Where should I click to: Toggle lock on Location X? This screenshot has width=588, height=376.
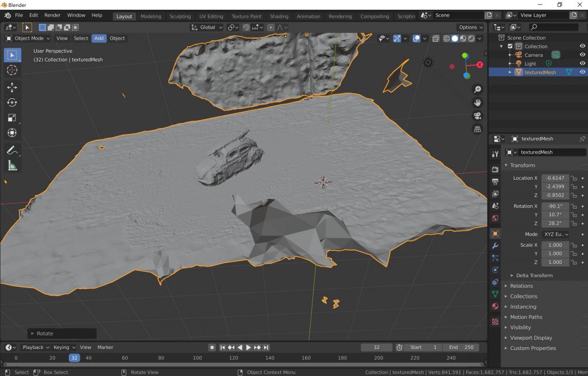click(x=573, y=178)
